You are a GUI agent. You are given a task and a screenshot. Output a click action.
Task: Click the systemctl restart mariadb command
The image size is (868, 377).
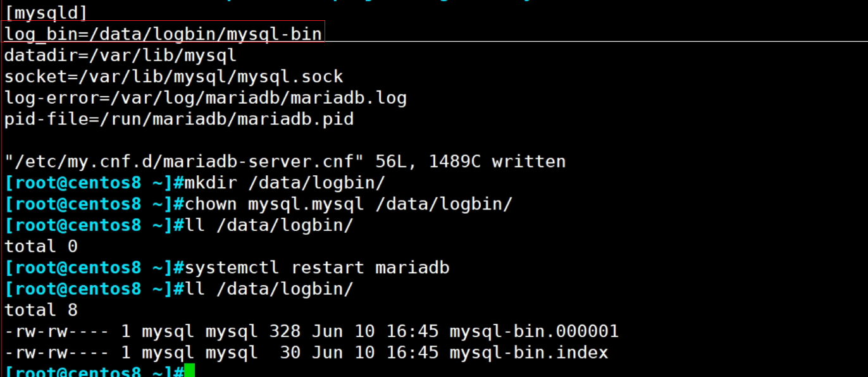click(x=316, y=268)
